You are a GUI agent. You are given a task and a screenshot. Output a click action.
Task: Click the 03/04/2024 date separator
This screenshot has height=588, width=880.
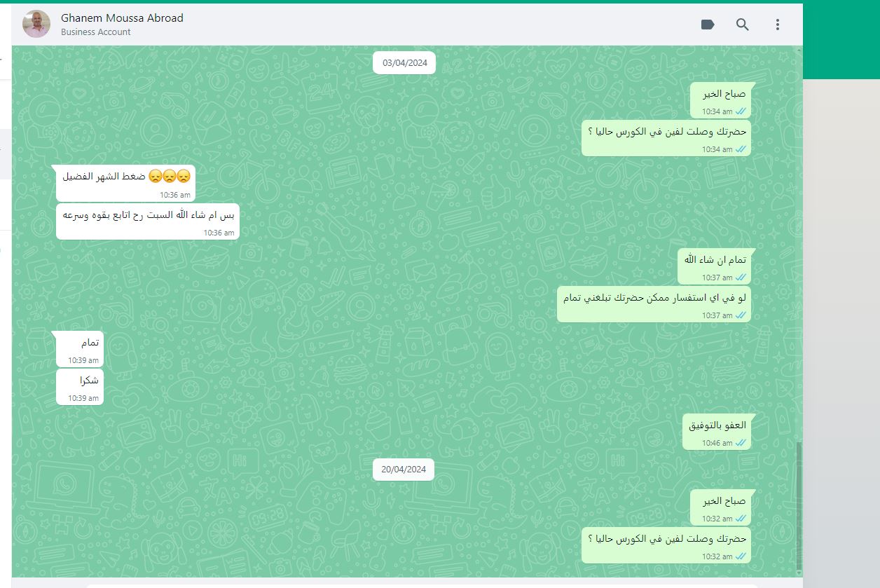pyautogui.click(x=405, y=62)
